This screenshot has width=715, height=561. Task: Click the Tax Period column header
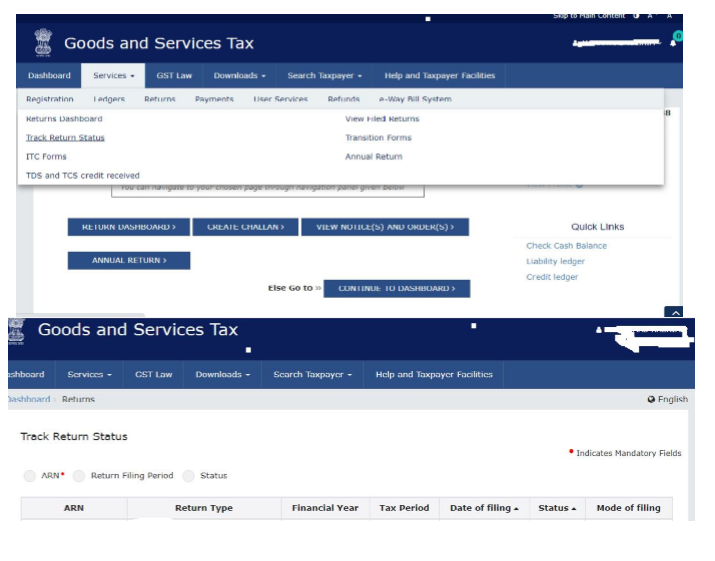pyautogui.click(x=404, y=508)
